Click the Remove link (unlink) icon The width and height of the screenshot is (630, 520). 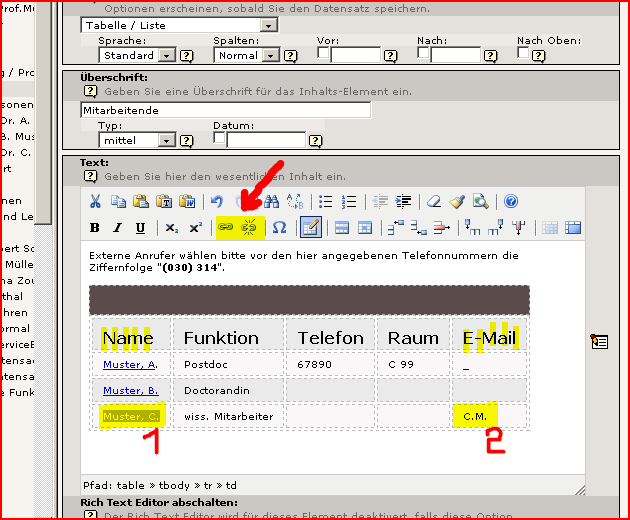246,228
